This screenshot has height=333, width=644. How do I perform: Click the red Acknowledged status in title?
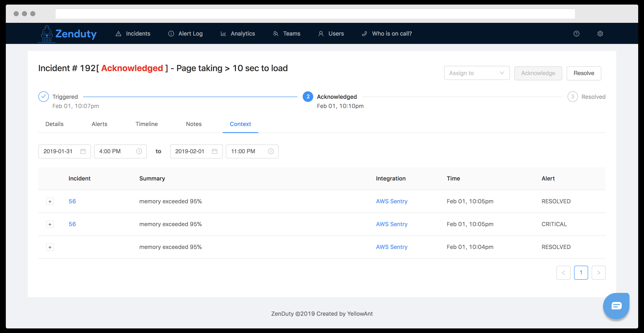point(132,68)
